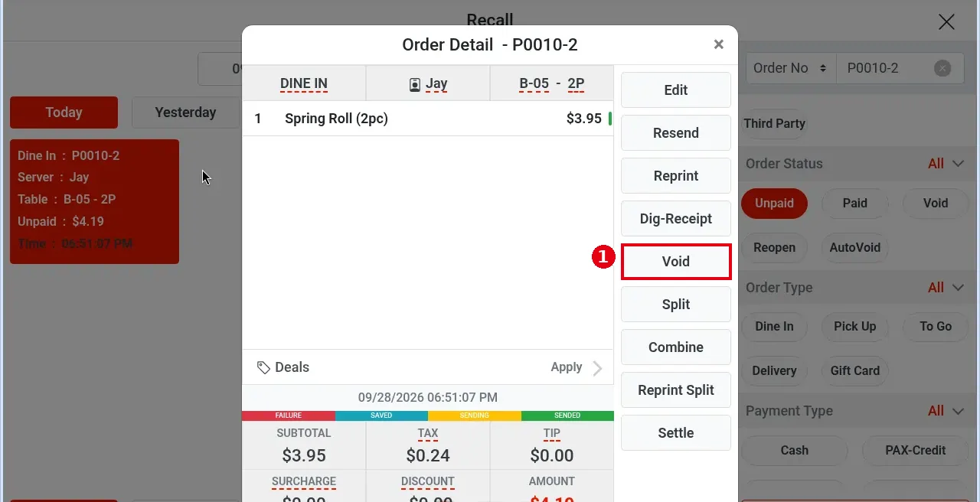This screenshot has width=980, height=502.
Task: Toggle the Void status filter
Action: pos(935,203)
